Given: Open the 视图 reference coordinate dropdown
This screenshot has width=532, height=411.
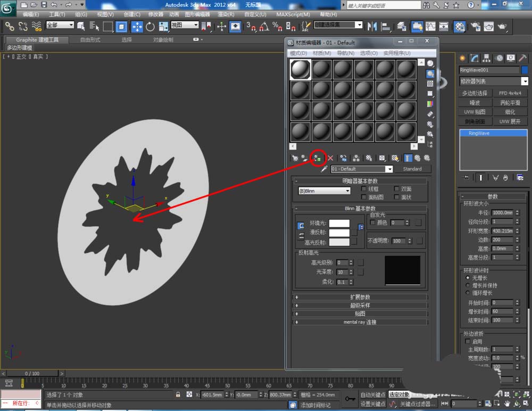Looking at the screenshot, I should 185,25.
